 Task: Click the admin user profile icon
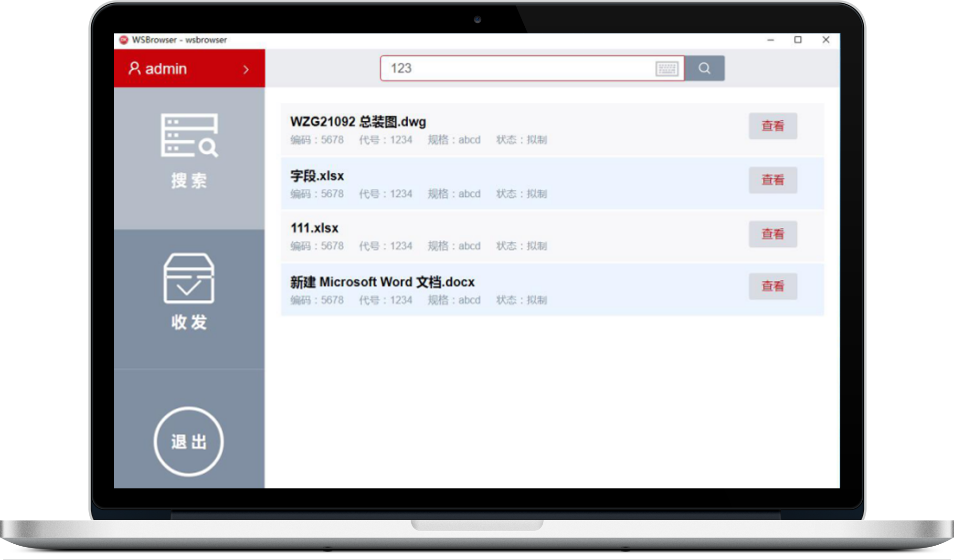pyautogui.click(x=134, y=69)
